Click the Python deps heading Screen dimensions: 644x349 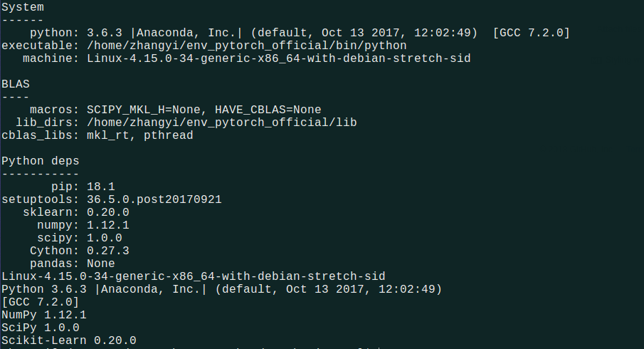[40, 161]
